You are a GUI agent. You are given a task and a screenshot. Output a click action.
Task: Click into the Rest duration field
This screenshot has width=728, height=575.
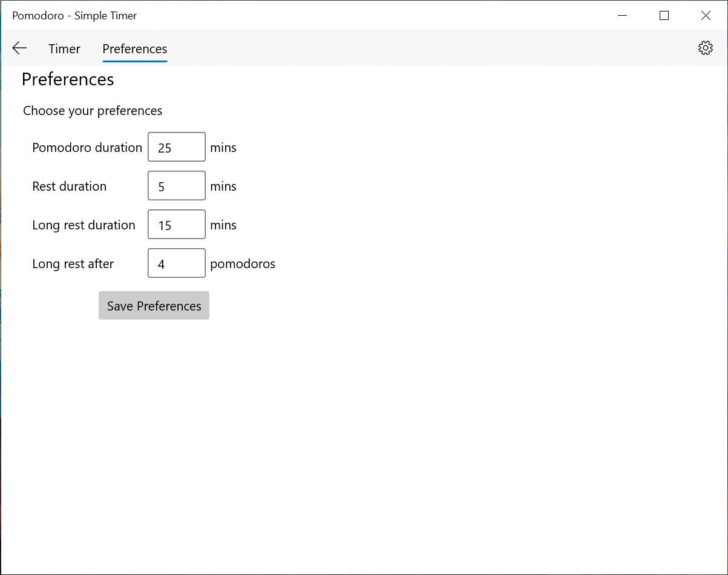pos(177,186)
